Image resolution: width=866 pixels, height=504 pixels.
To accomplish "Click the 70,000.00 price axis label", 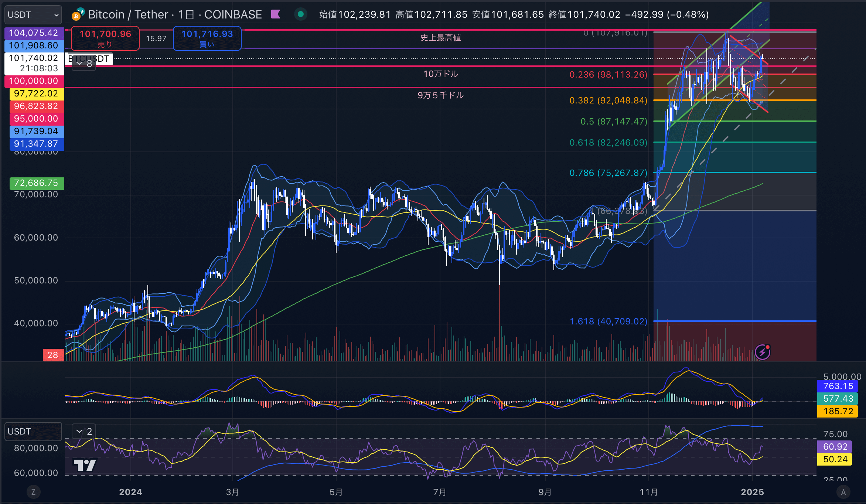I will (36, 195).
